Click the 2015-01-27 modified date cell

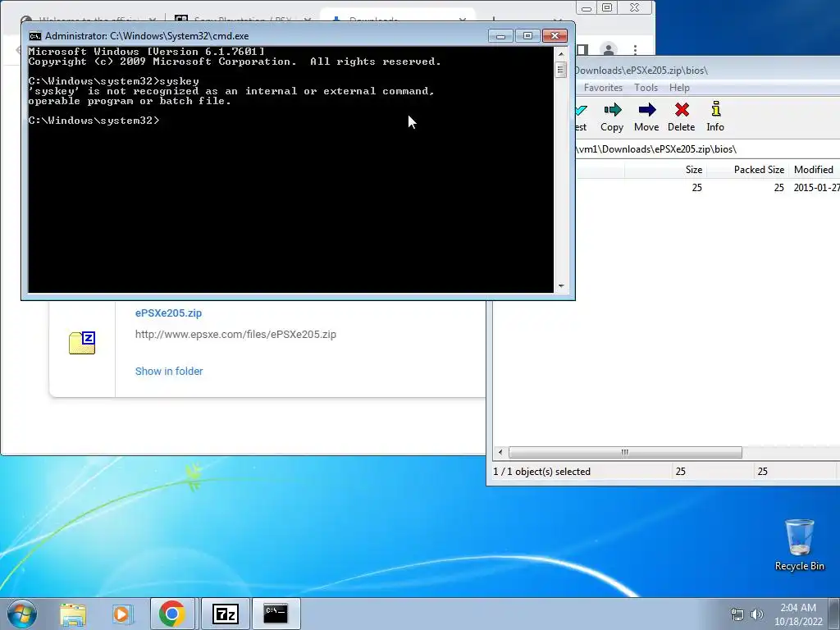816,188
